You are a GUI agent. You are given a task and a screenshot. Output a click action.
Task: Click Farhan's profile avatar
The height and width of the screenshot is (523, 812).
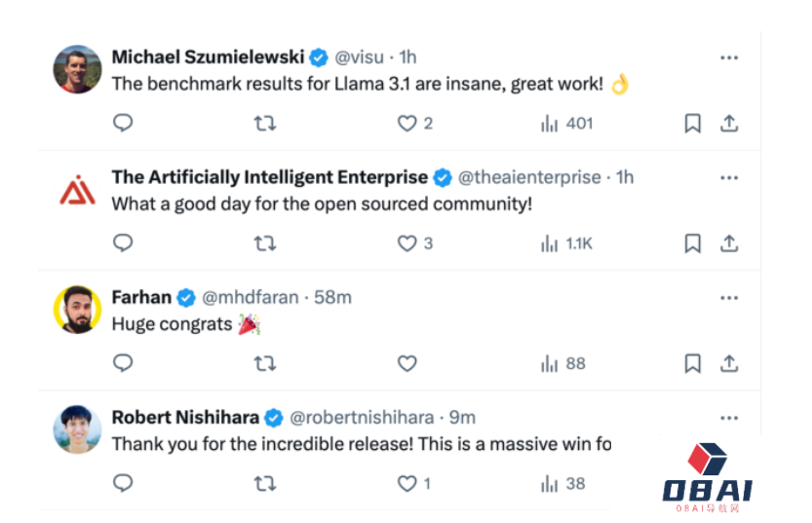pos(77,310)
